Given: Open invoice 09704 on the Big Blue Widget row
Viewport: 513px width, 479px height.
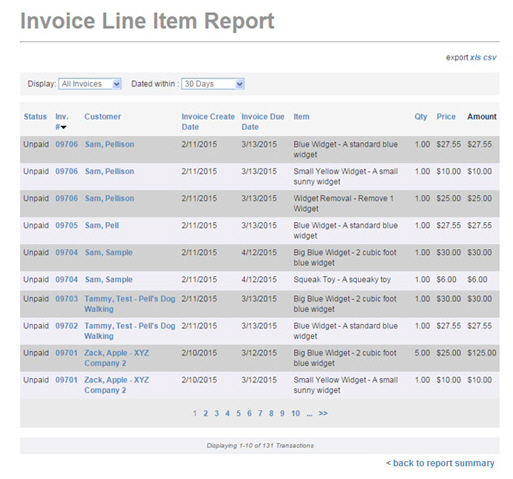Looking at the screenshot, I should 67,252.
